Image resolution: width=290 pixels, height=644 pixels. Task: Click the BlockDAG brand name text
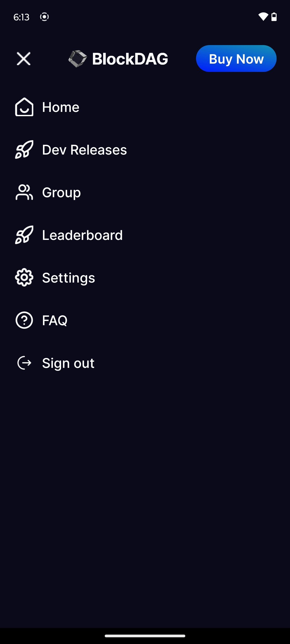pos(130,59)
